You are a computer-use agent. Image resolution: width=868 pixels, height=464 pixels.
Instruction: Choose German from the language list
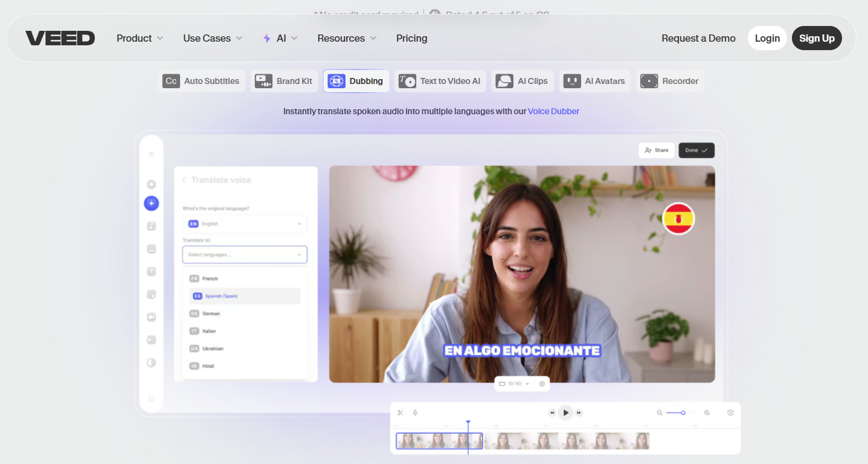pyautogui.click(x=245, y=314)
